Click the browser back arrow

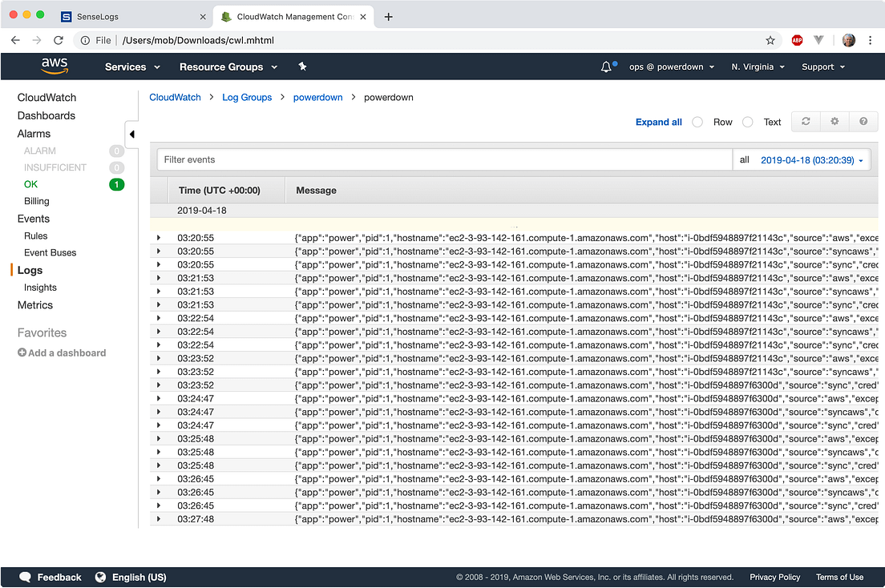coord(15,40)
